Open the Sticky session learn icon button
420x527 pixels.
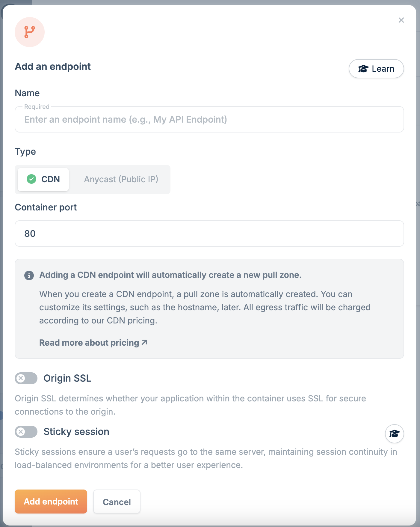[394, 433]
